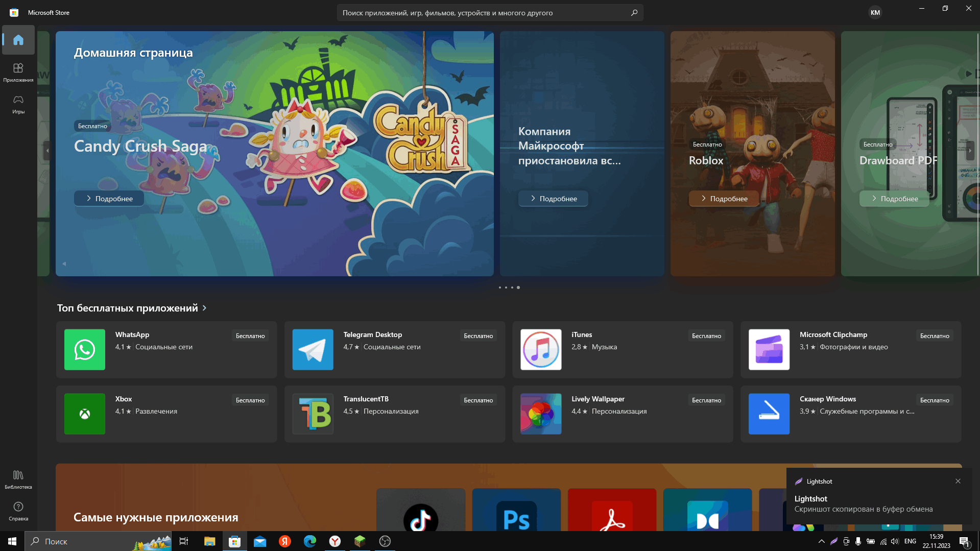The height and width of the screenshot is (551, 980).
Task: Click the Lively Wallpaper app icon
Action: pyautogui.click(x=541, y=414)
